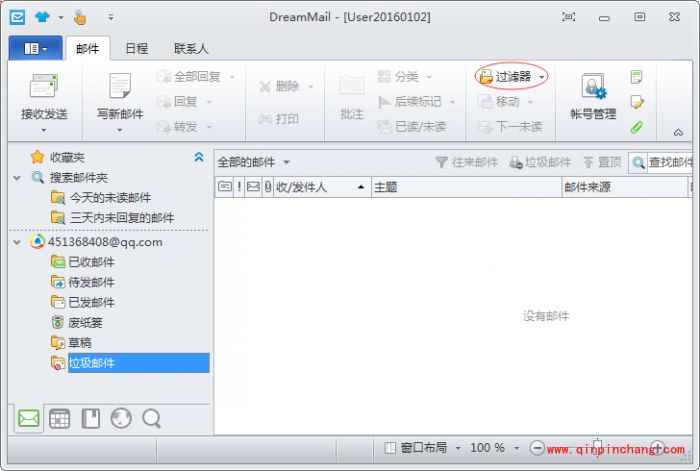Click the attachment paperclip column header
This screenshot has width=700, height=471.
click(x=267, y=187)
